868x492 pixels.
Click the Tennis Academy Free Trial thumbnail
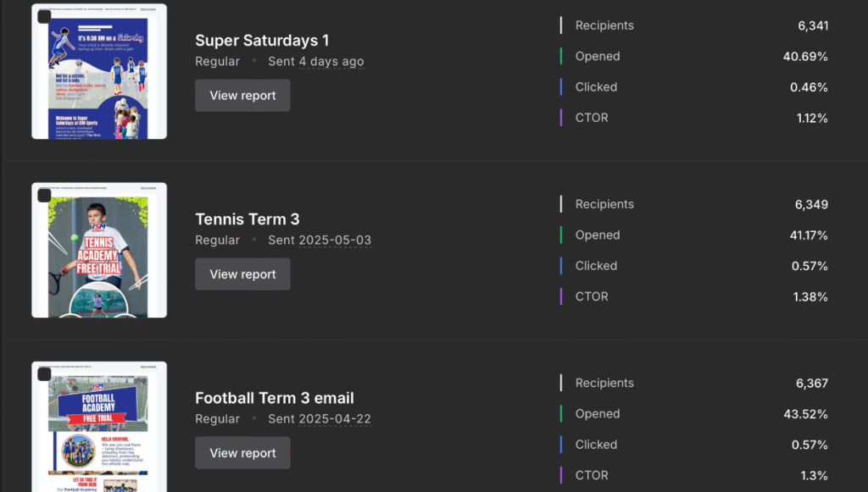(x=99, y=254)
